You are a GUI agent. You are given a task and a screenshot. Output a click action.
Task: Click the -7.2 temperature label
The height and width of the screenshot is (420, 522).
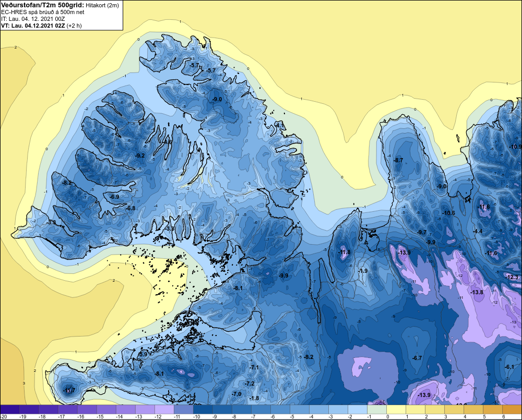click(x=250, y=383)
